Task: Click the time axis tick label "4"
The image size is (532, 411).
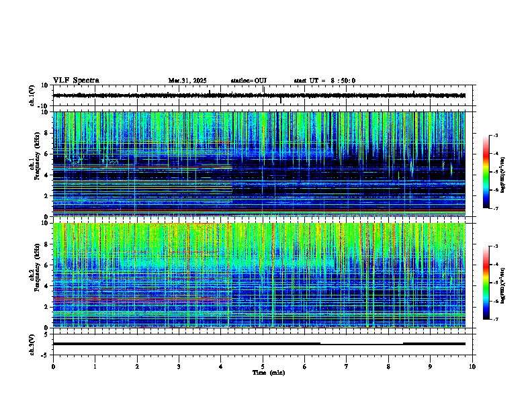Action: pyautogui.click(x=221, y=367)
